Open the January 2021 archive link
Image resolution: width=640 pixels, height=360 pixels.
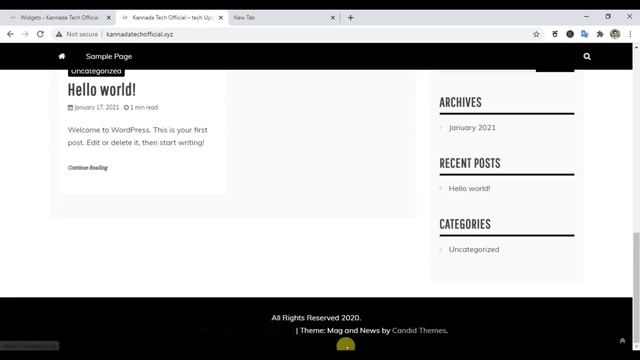point(472,127)
